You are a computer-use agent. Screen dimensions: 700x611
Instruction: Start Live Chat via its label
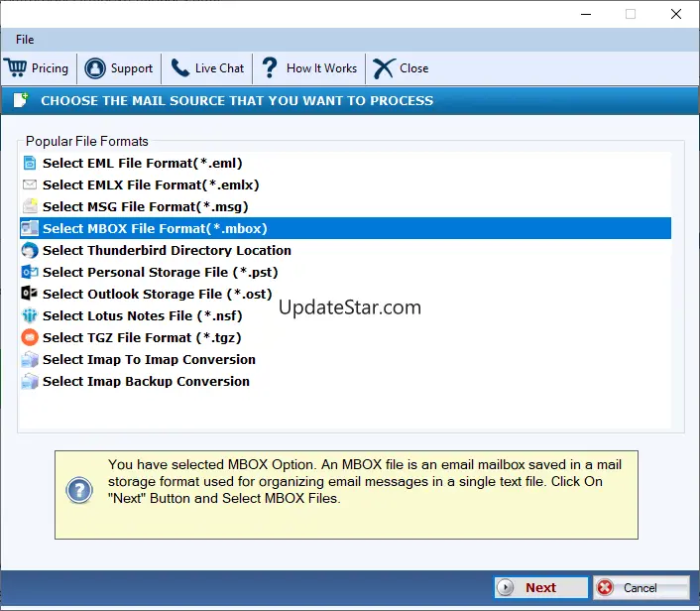(x=219, y=68)
